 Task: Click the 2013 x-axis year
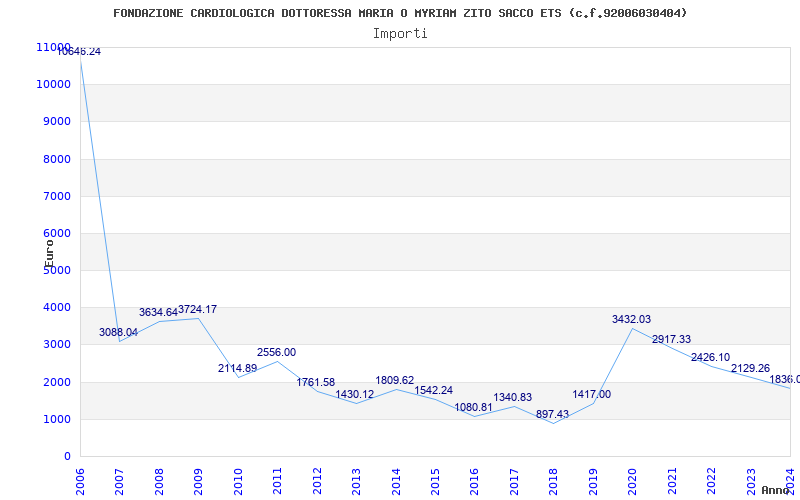pos(356,480)
